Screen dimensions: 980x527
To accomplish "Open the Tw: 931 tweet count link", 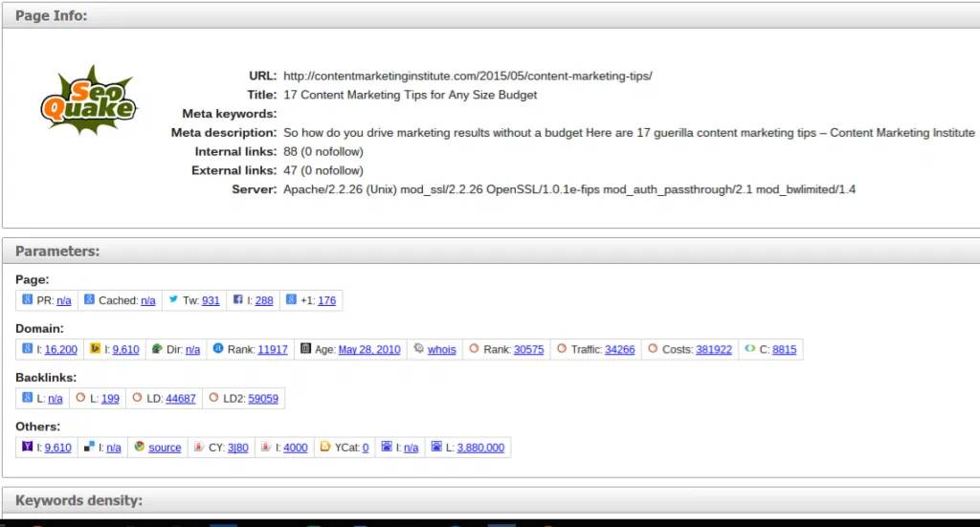I will coord(211,301).
